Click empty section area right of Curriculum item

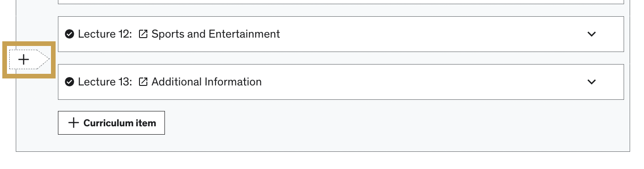point(394,123)
